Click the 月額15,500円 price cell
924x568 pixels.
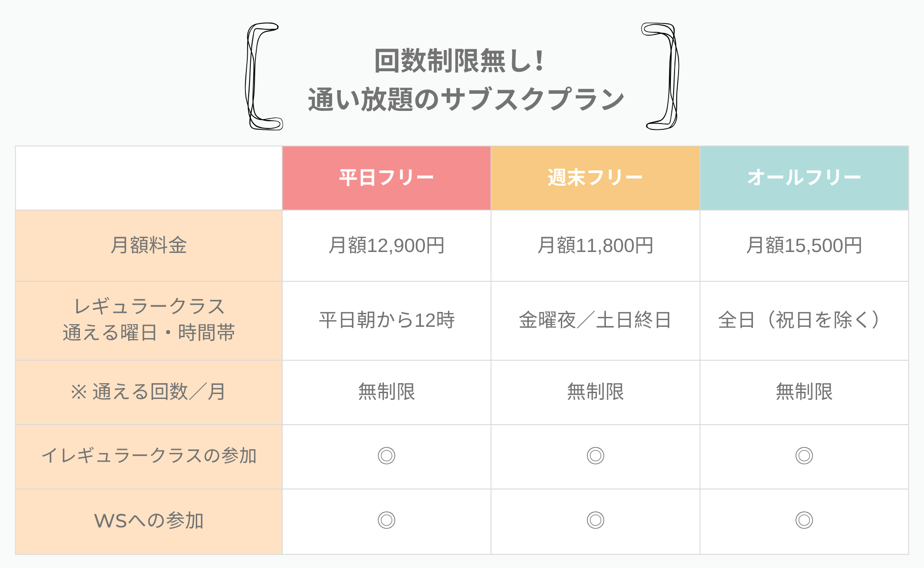tap(804, 246)
